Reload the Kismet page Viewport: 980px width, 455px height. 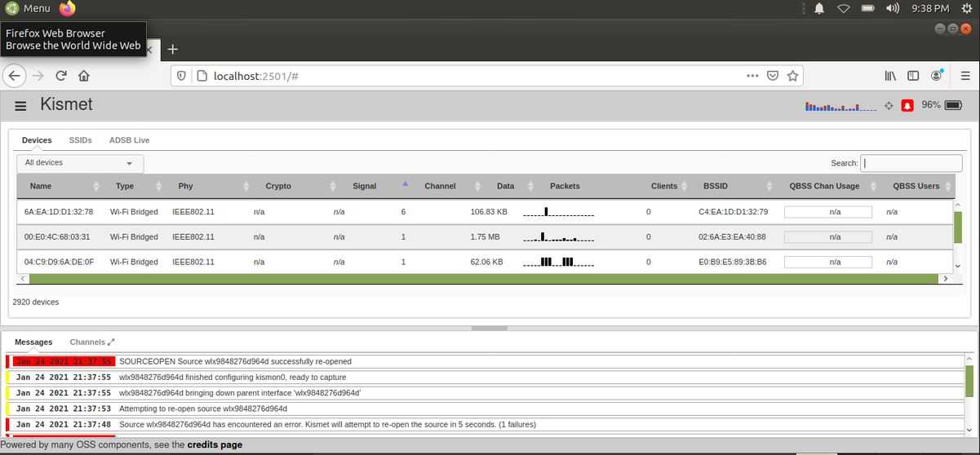coord(60,76)
